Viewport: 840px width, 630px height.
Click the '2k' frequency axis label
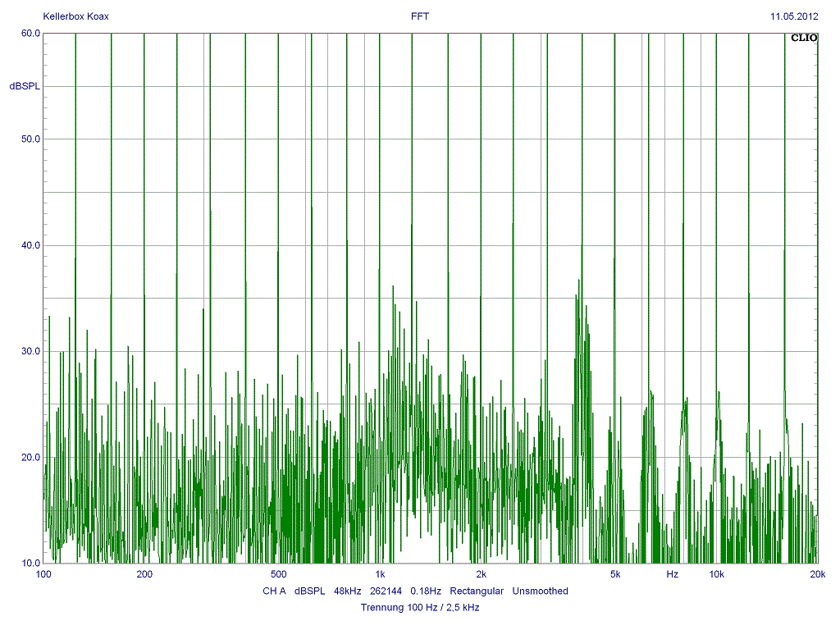tap(481, 575)
